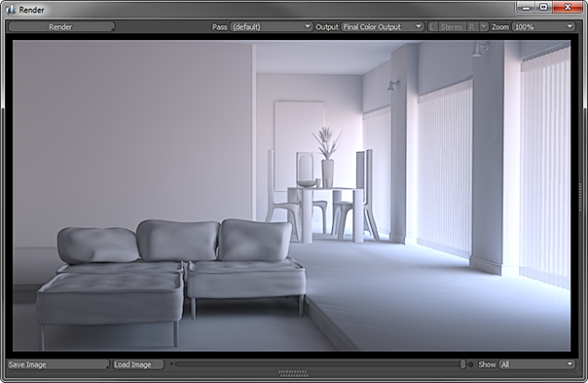This screenshot has width=588, height=383.
Task: Open the Final Color Output dropdown
Action: 383,26
